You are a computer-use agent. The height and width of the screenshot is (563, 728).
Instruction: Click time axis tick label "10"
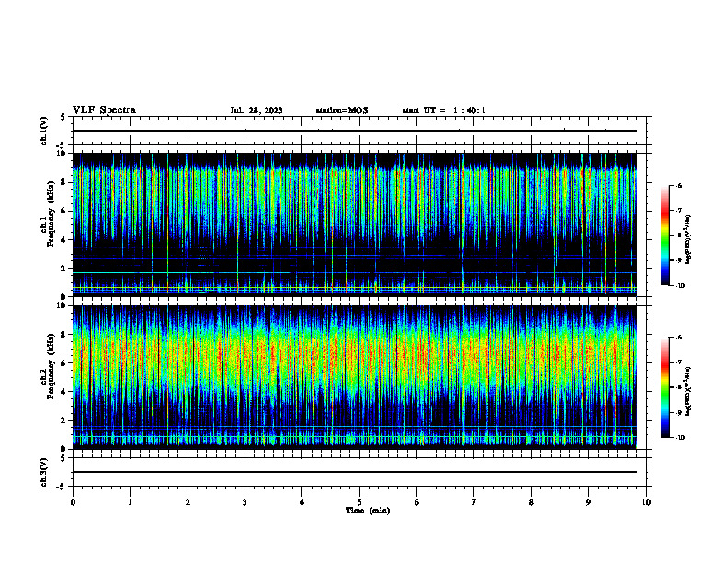[x=646, y=502]
